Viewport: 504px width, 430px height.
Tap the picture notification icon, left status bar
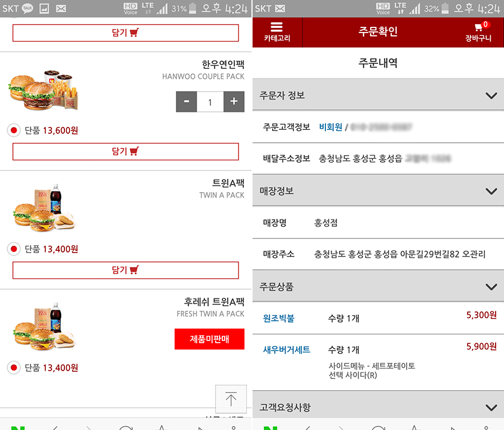coord(44,8)
